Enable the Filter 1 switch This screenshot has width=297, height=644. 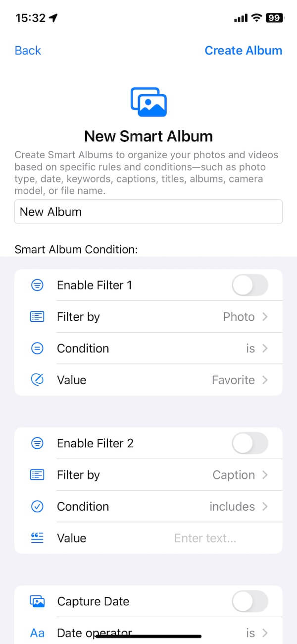pyautogui.click(x=249, y=285)
